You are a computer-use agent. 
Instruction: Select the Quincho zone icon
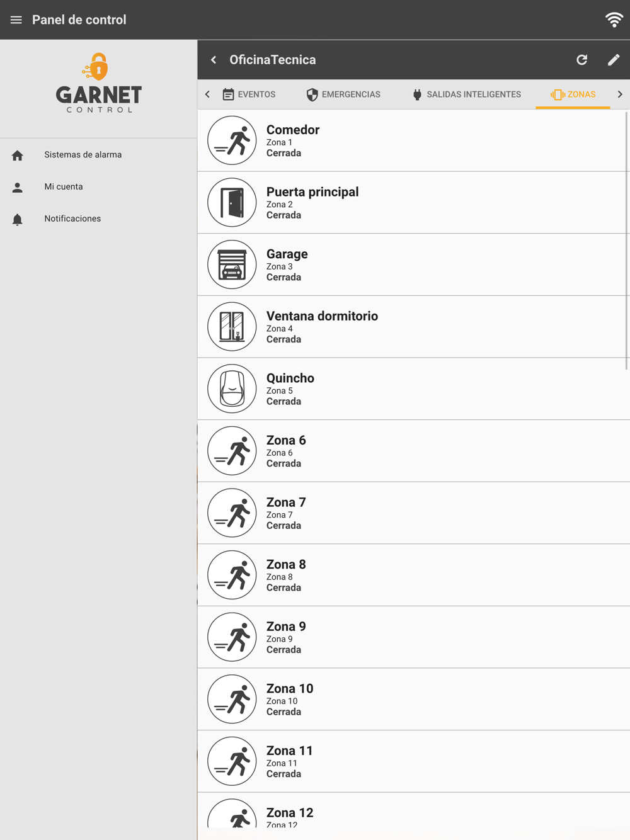click(x=232, y=389)
